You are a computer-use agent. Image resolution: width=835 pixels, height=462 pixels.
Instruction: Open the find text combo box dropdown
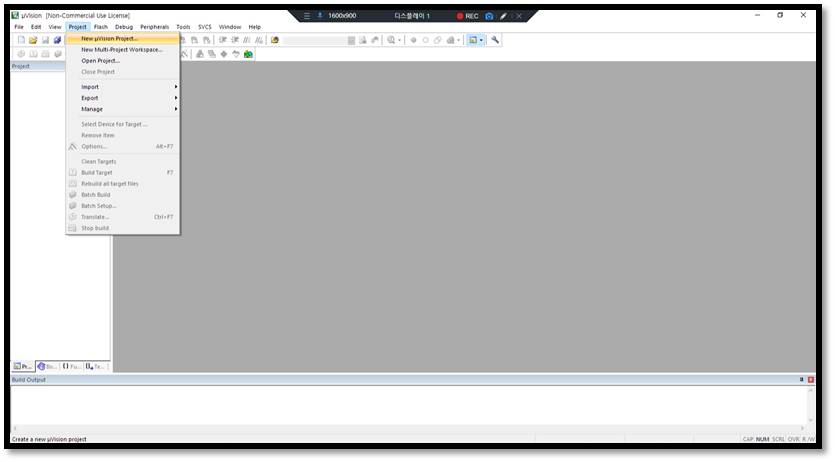[x=351, y=40]
